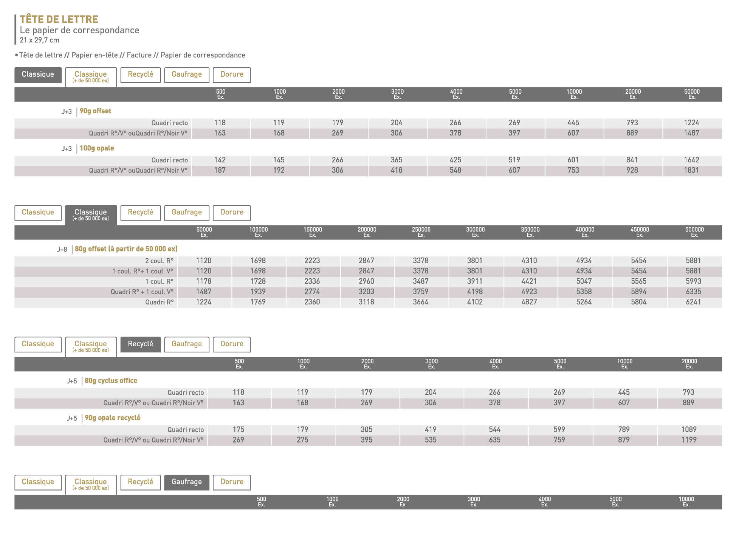Click price 1224 in 90g offset Quadri recto row
This screenshot has width=756, height=534.
pos(691,123)
